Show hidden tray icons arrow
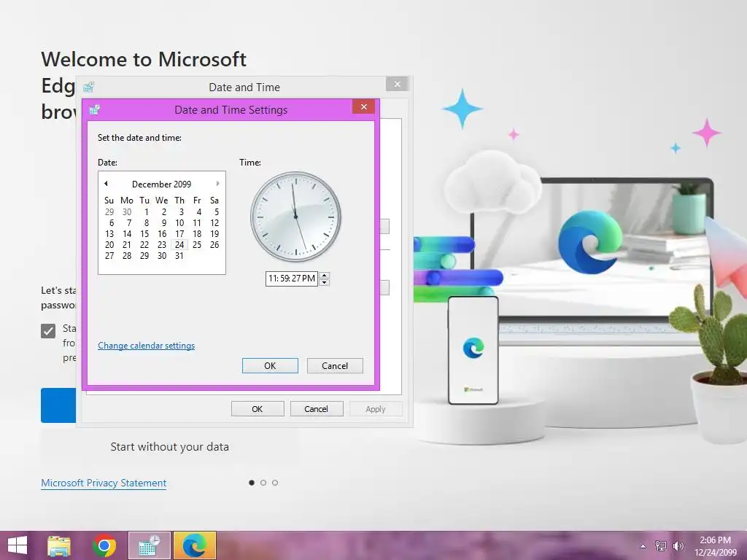Viewport: 747px width, 560px height. tap(643, 546)
